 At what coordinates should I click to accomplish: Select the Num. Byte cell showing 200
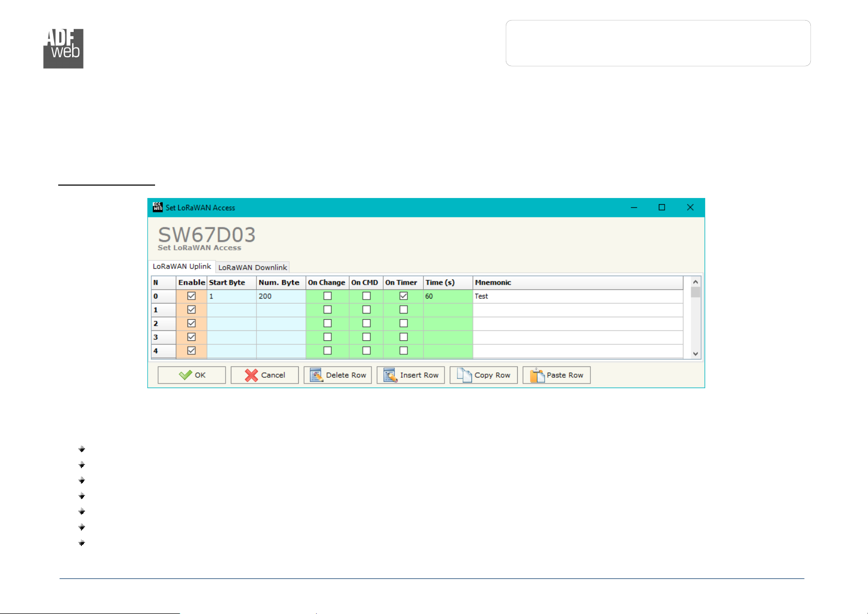[281, 296]
